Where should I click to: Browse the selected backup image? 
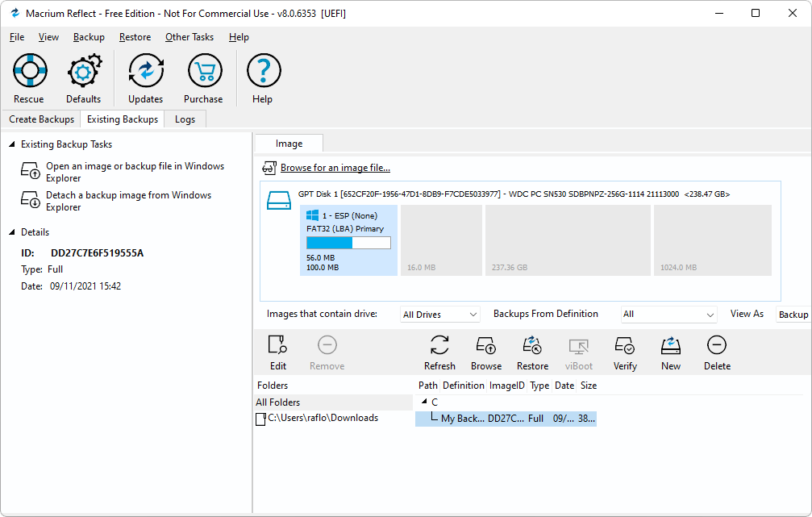pos(485,352)
